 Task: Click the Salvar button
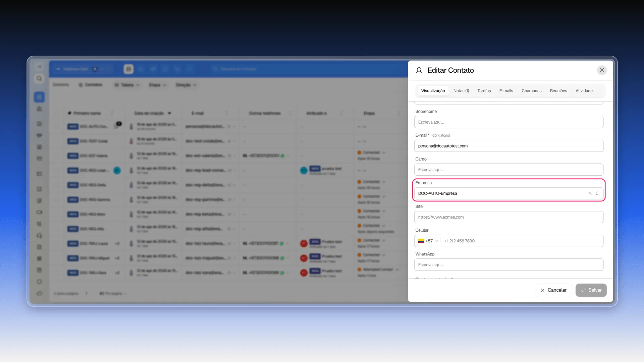click(591, 290)
